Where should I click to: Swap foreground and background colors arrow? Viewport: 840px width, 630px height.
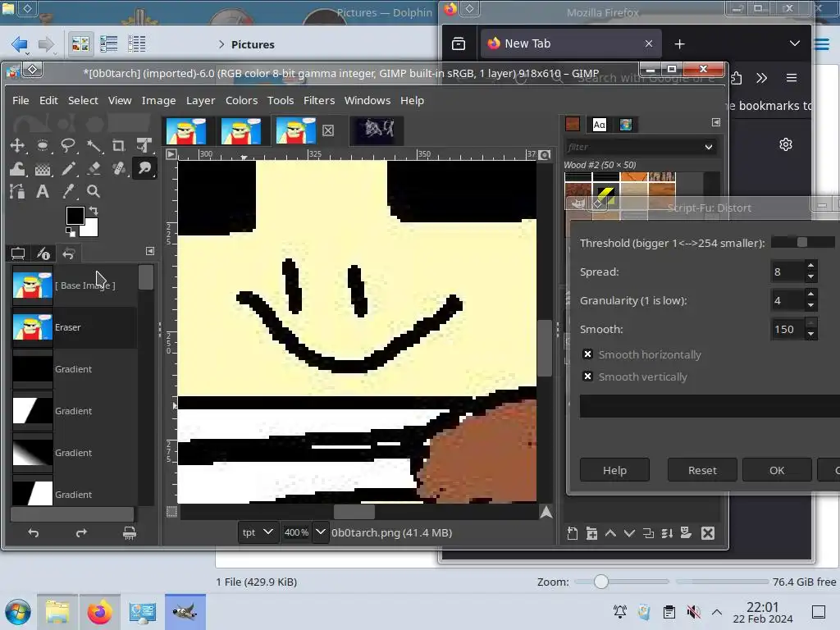tap(94, 211)
